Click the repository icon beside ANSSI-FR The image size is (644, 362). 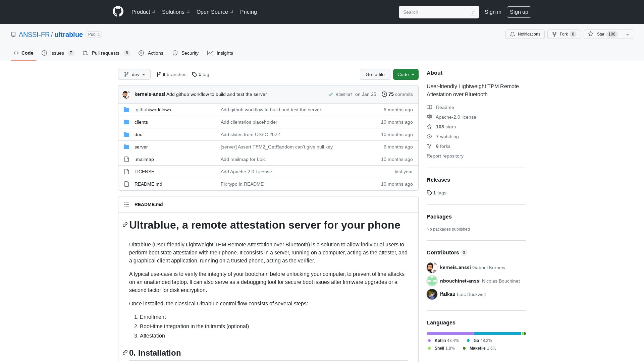13,35
